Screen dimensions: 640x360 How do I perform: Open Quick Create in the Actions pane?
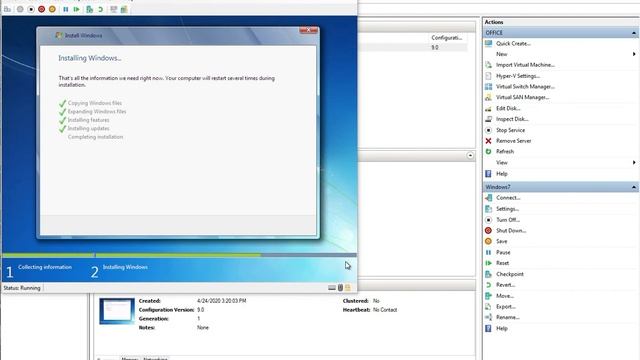513,43
